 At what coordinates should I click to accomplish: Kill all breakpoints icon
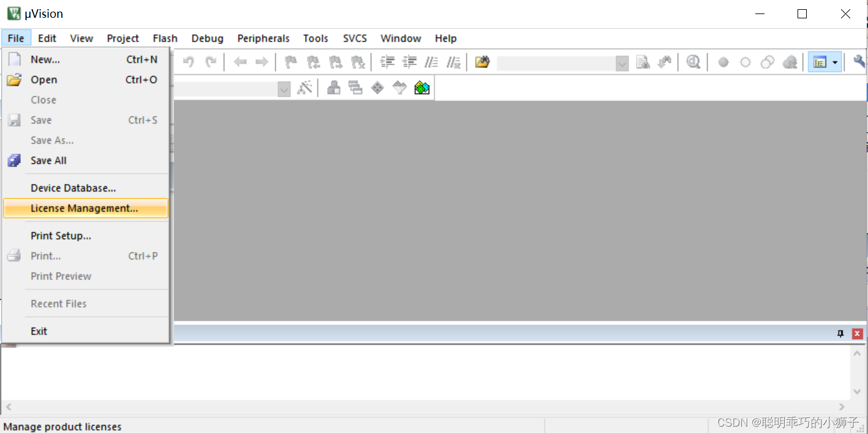pyautogui.click(x=790, y=62)
